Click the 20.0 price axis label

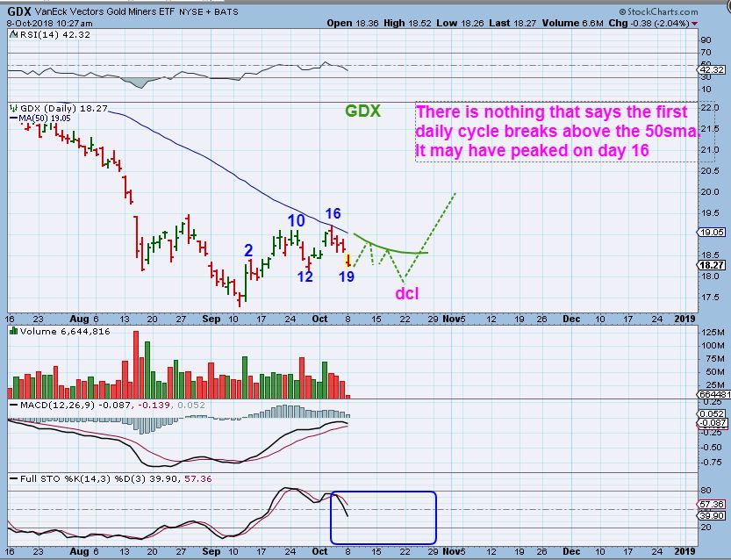[x=711, y=192]
